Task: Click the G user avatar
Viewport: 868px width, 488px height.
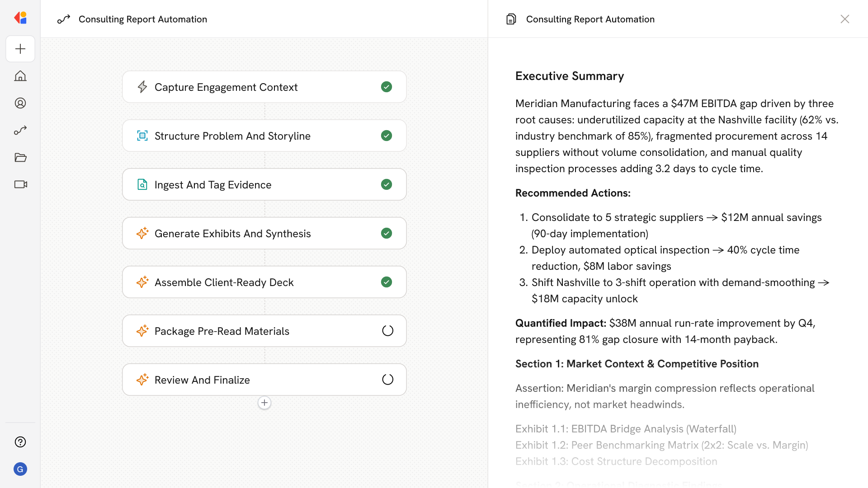Action: 20,469
